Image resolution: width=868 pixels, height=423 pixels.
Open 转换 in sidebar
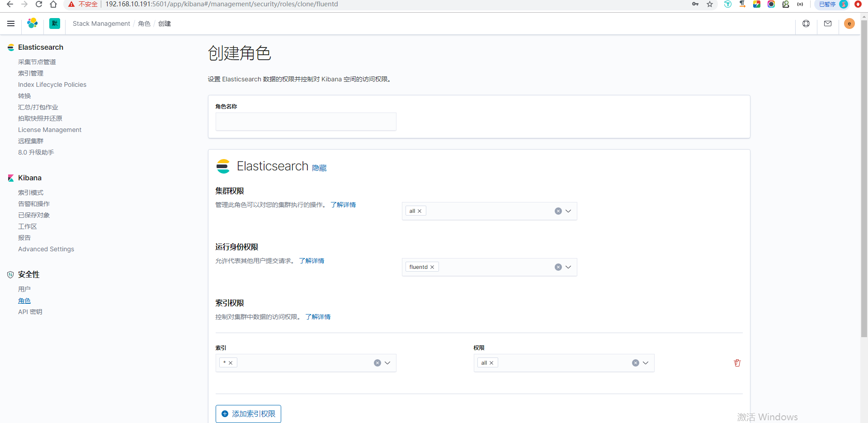pyautogui.click(x=24, y=96)
